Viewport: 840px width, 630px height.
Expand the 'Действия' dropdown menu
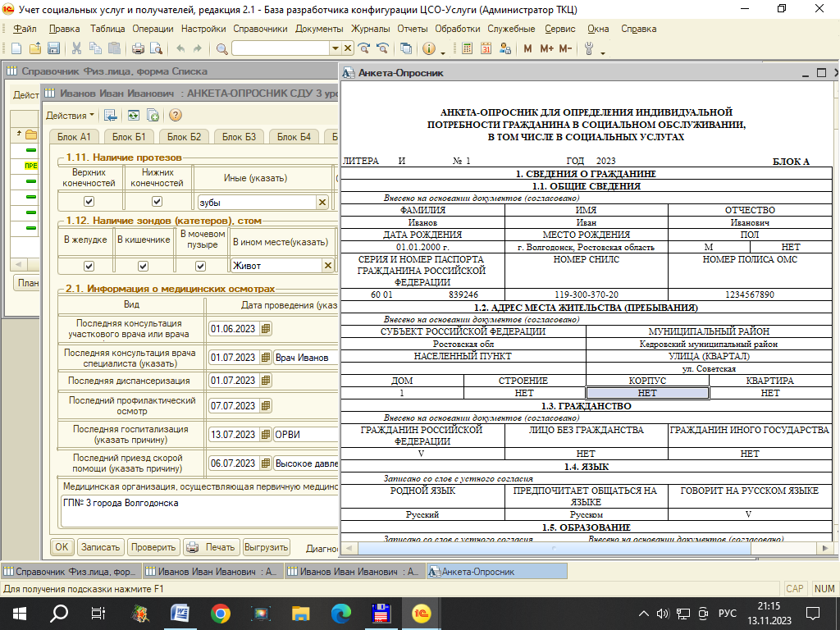(x=70, y=116)
